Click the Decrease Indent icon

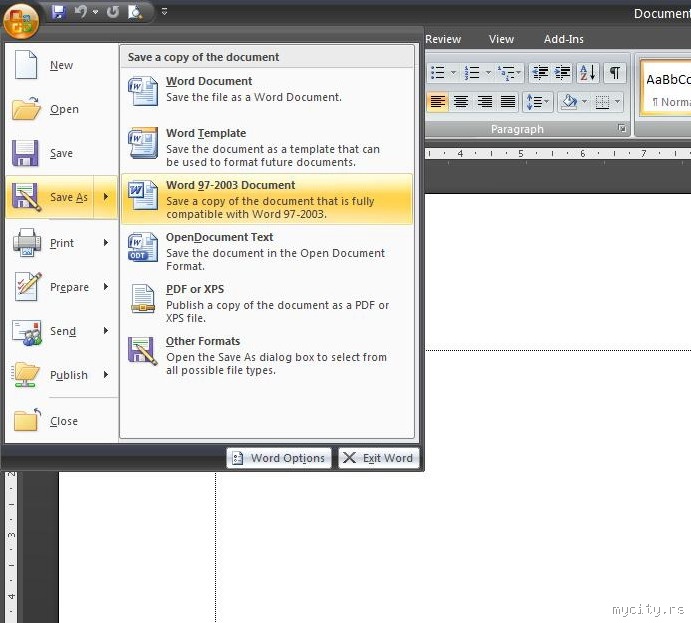540,73
